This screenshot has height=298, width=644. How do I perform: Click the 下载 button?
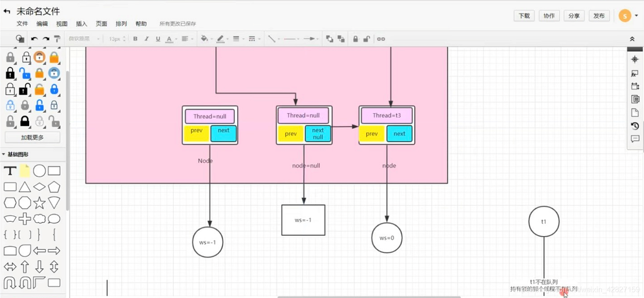point(524,16)
